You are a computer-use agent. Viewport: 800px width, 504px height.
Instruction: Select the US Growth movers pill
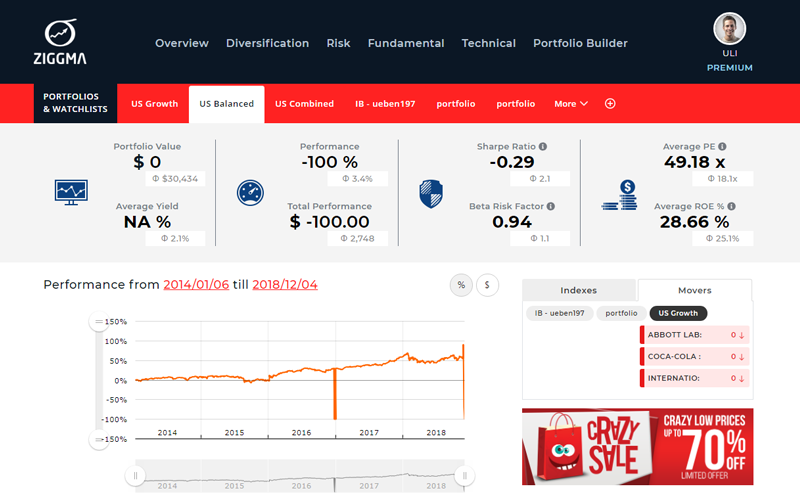678,313
